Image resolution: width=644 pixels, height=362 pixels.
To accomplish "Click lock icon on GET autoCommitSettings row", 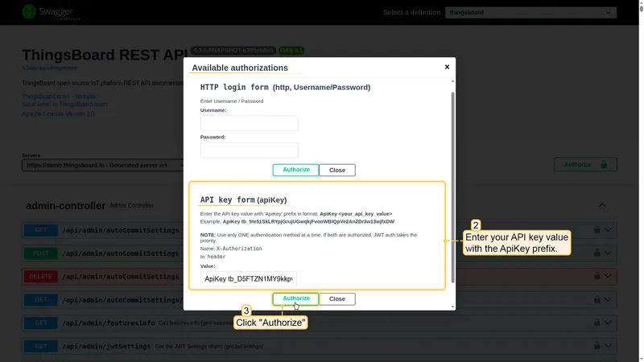I will click(x=597, y=230).
